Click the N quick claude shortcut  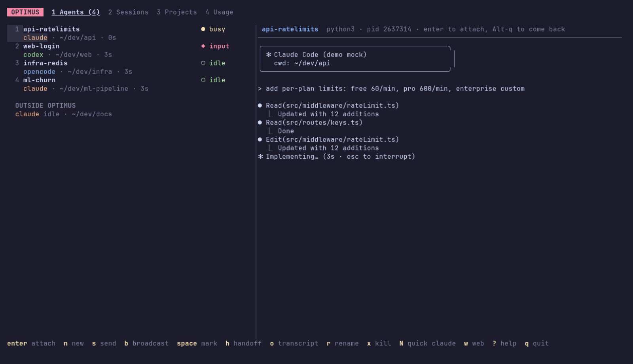(x=428, y=343)
